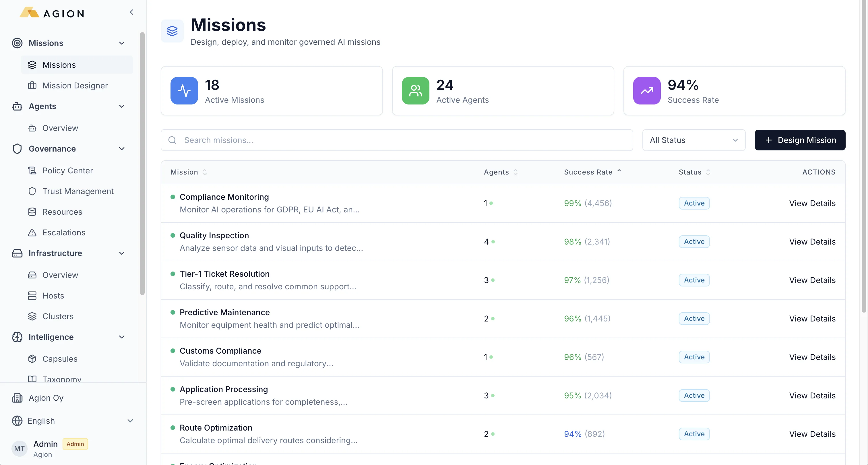Open the Mission Designer briefcase icon
The image size is (868, 465).
[32, 86]
